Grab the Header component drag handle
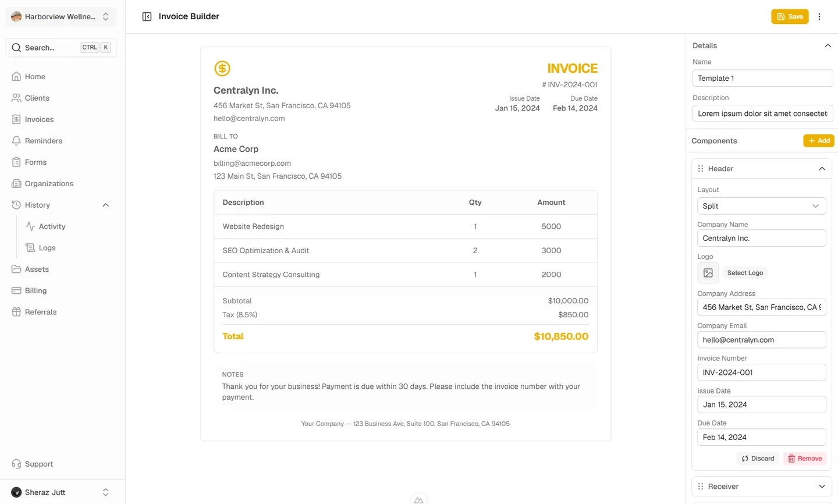The image size is (838, 504). pyautogui.click(x=701, y=169)
